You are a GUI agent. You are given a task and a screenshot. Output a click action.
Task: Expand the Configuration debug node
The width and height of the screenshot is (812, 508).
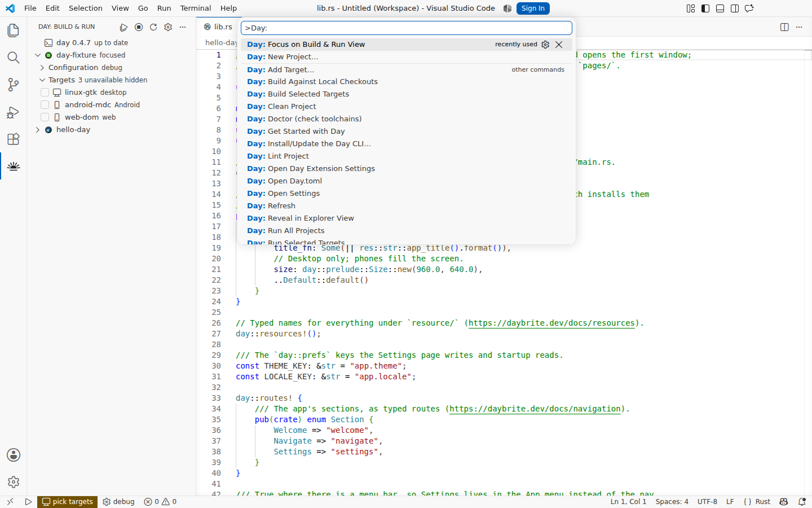point(42,68)
